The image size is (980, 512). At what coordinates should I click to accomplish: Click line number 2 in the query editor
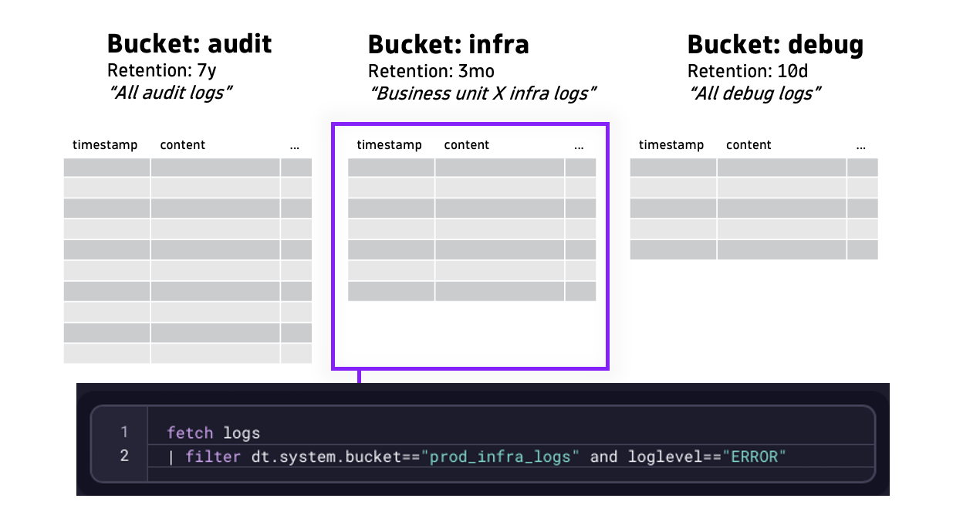tap(124, 456)
